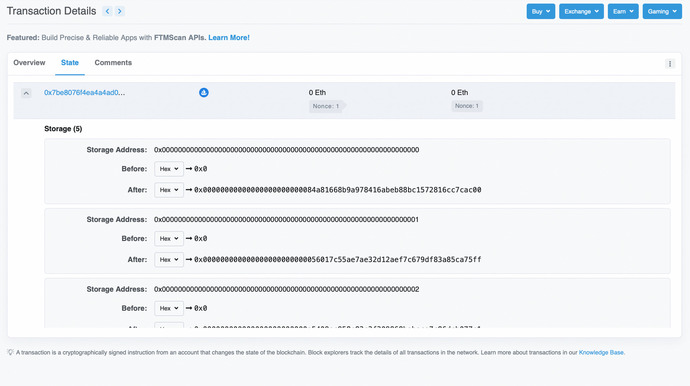Open the Knowledge Base link
690x386 pixels.
pyautogui.click(x=601, y=353)
